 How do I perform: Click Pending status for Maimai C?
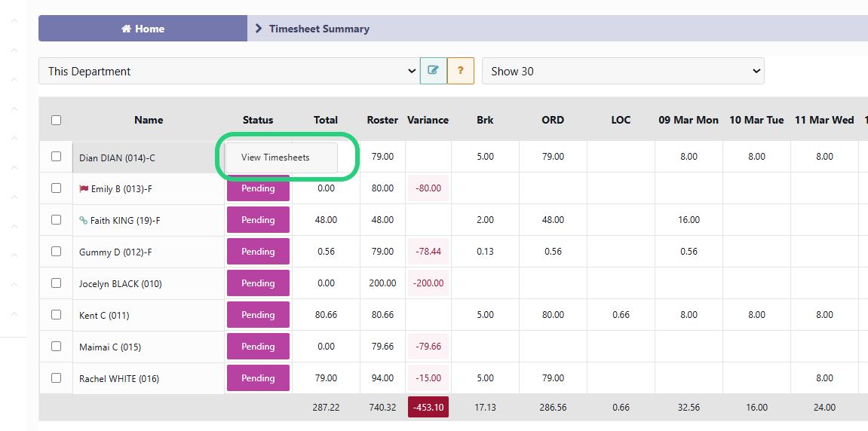point(258,347)
